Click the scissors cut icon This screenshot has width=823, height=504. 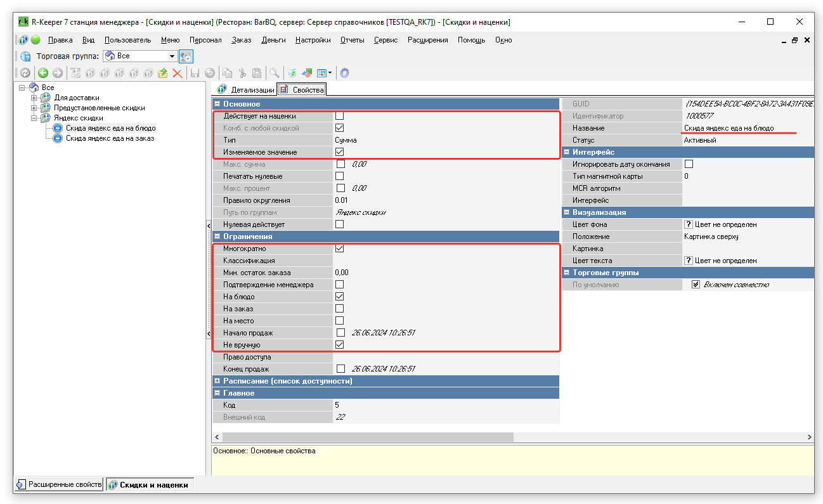[242, 73]
